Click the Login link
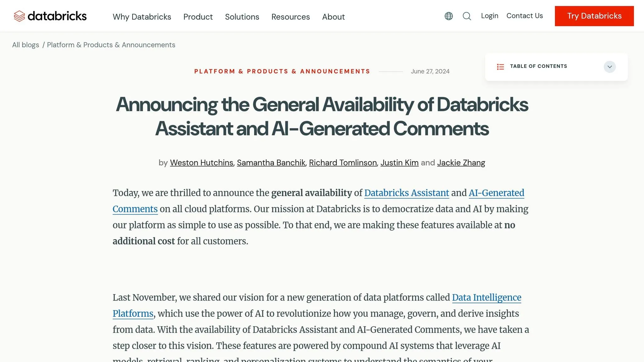This screenshot has height=362, width=644. point(490,16)
